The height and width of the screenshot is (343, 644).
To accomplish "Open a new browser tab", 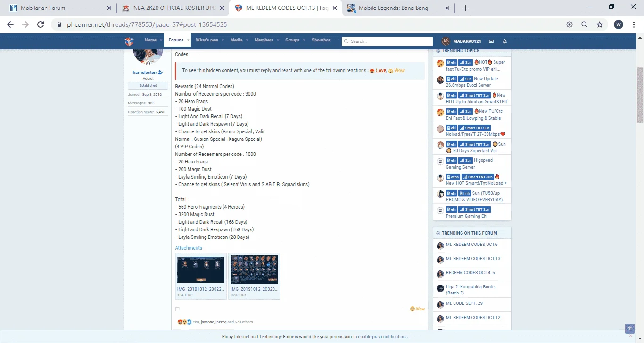I will 465,8.
